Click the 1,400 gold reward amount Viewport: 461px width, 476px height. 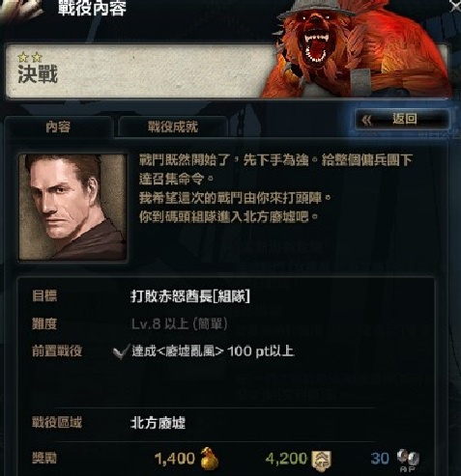pos(175,459)
